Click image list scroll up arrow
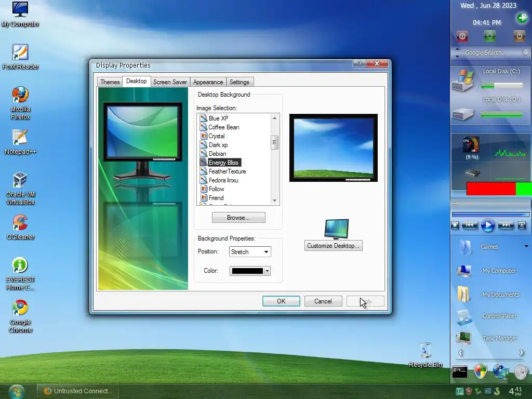 coord(274,118)
